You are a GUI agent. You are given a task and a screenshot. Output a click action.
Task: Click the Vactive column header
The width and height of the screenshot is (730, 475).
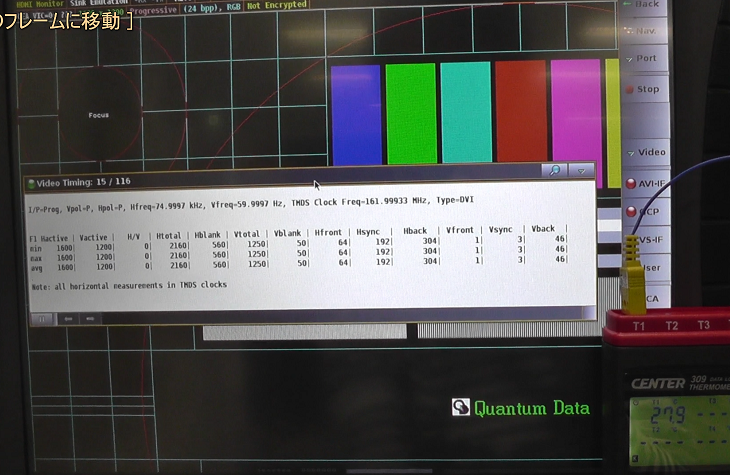93,238
